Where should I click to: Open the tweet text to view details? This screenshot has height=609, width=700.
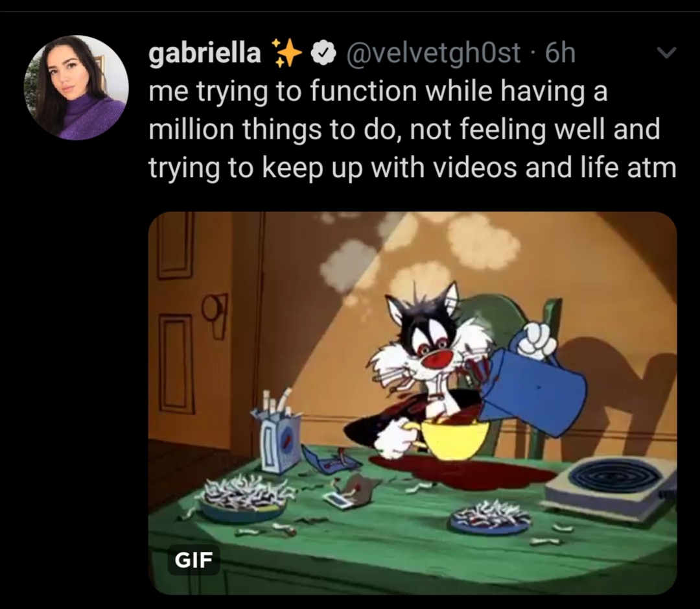(x=412, y=129)
